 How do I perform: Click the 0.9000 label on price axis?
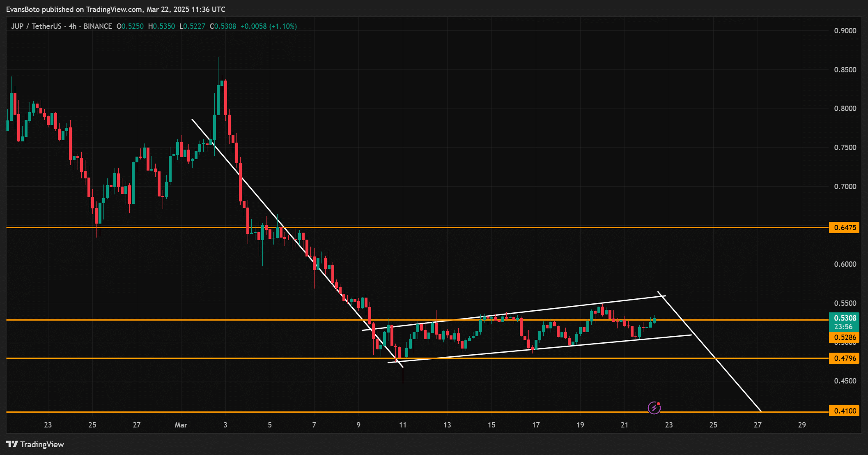(845, 31)
